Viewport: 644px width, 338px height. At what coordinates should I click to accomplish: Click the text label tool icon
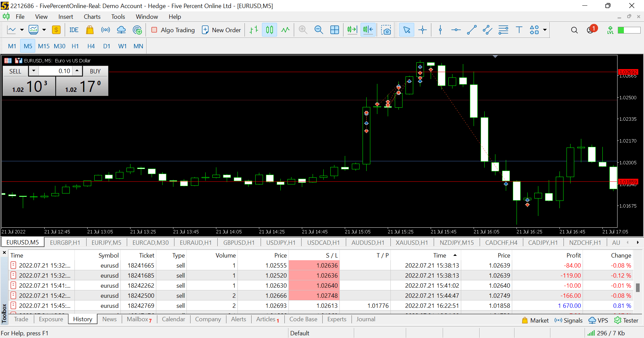(519, 30)
